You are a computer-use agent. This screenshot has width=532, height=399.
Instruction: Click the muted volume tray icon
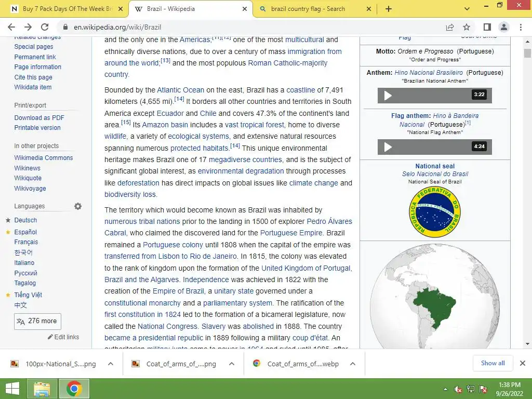(x=458, y=389)
